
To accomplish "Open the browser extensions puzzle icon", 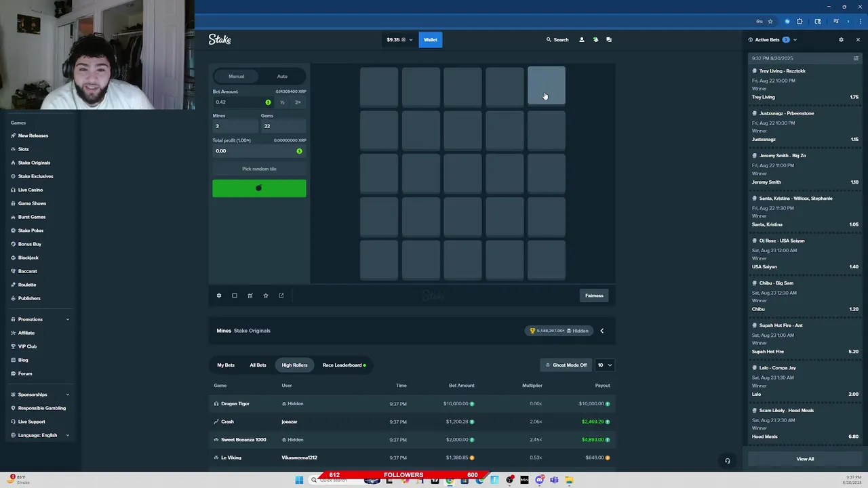I will (800, 21).
